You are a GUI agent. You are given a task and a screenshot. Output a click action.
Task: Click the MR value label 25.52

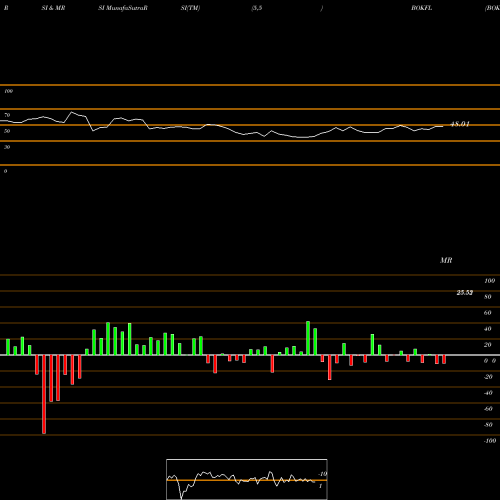(x=465, y=293)
